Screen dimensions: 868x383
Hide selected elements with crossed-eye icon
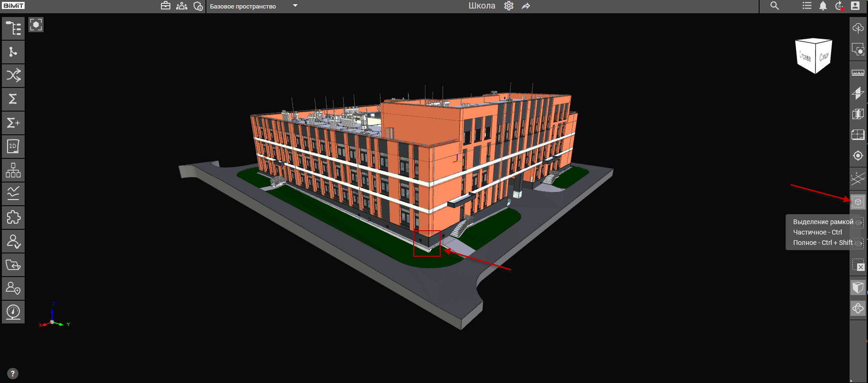(858, 244)
